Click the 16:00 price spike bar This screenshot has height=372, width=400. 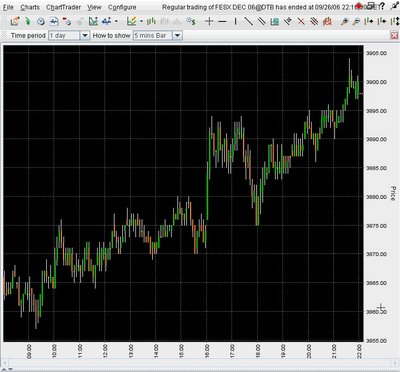click(x=207, y=191)
